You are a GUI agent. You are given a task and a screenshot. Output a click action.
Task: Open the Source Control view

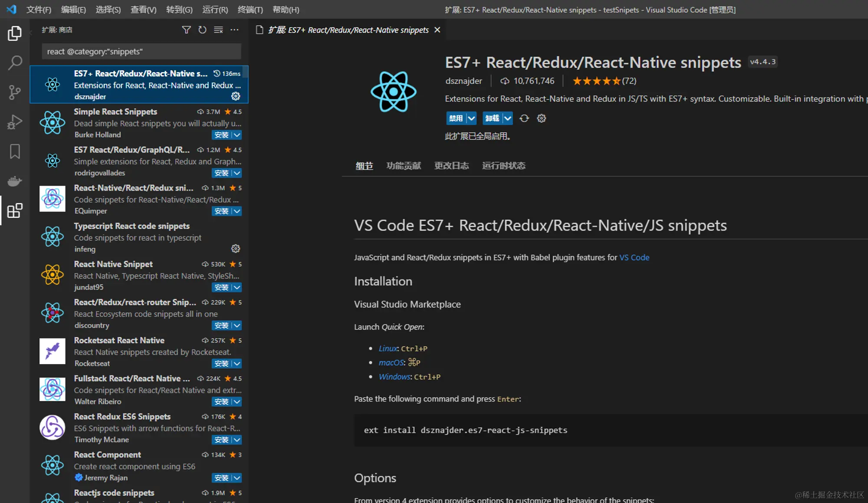(x=15, y=92)
